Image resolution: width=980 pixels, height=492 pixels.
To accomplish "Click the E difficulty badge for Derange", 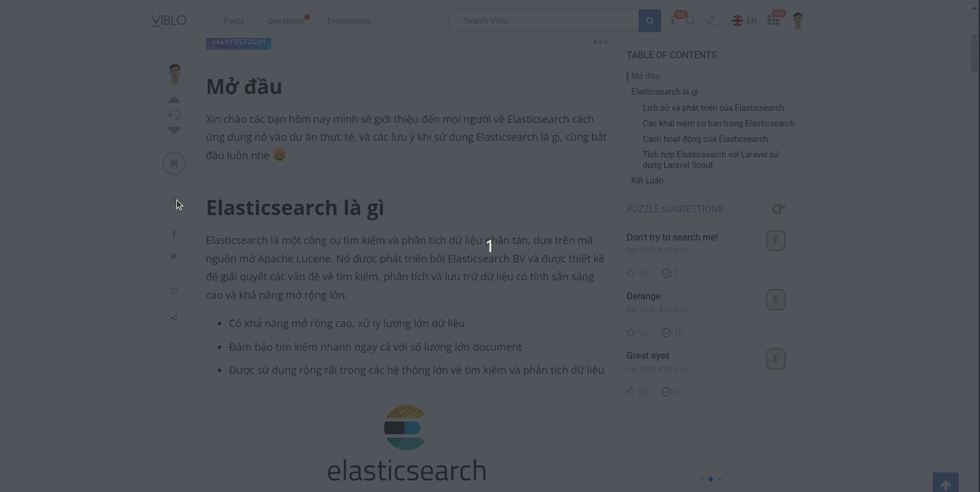I will [x=776, y=299].
